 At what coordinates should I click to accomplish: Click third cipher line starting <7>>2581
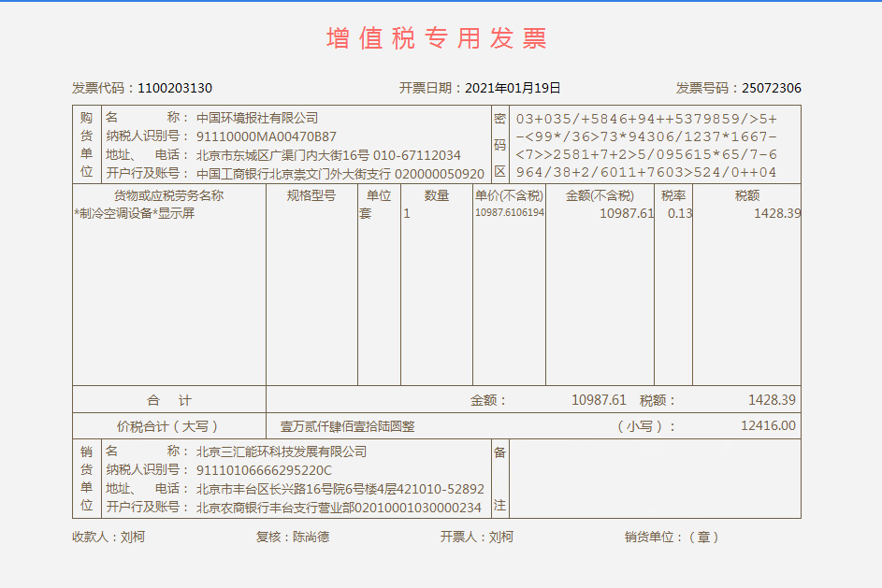646,154
